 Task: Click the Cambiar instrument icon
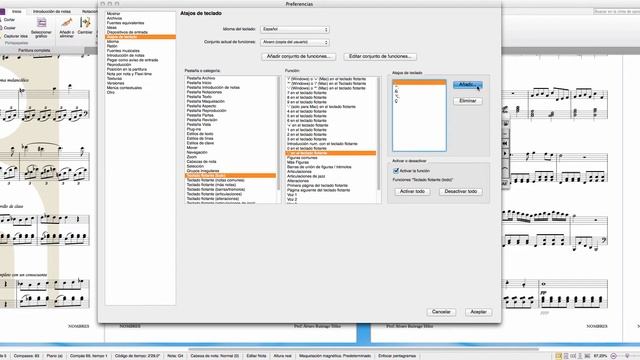point(85,26)
